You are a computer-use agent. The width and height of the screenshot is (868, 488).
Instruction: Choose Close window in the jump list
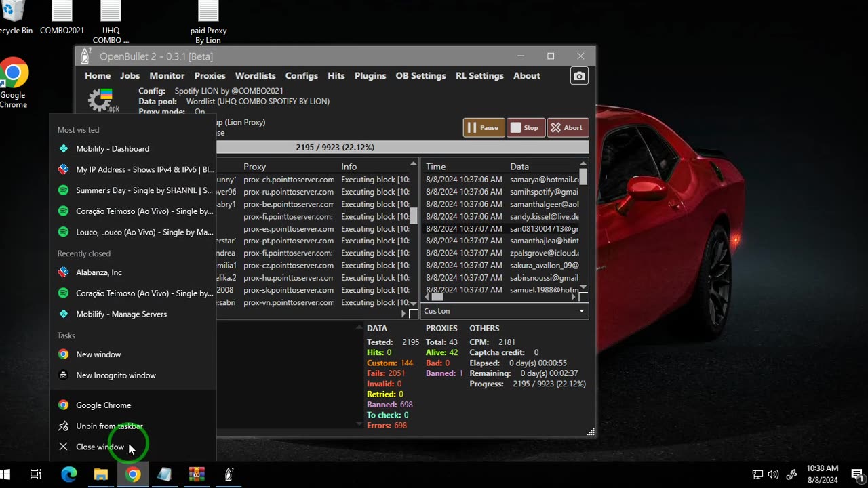point(133,447)
